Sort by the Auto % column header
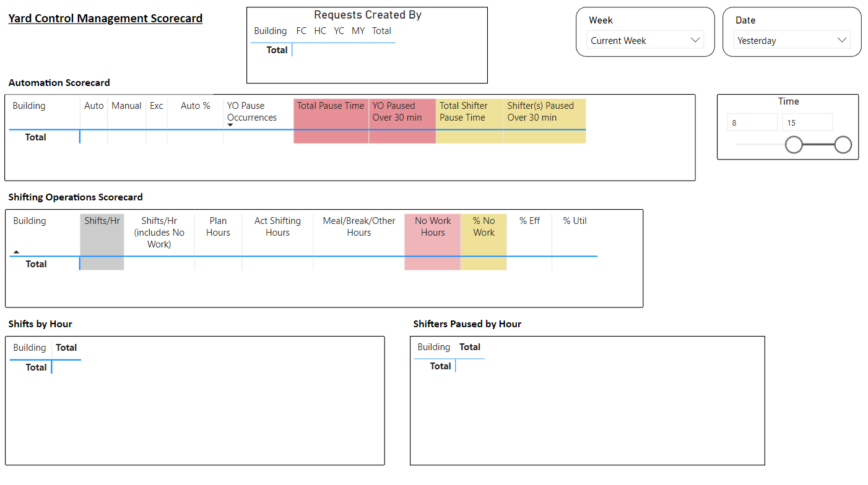The width and height of the screenshot is (868, 485). 196,106
